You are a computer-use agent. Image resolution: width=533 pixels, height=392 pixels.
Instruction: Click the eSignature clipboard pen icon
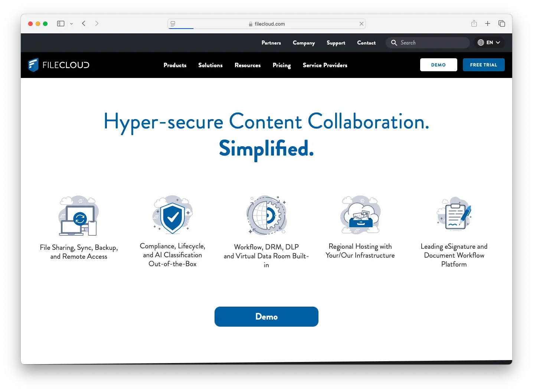click(x=454, y=214)
